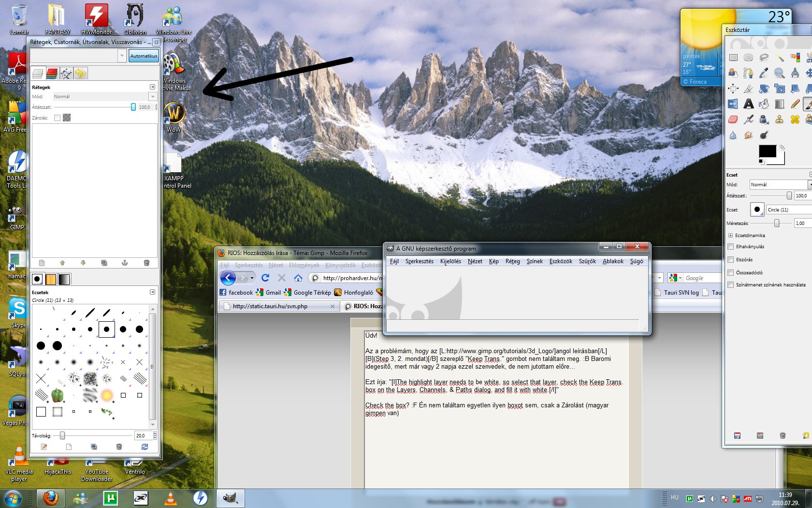Select the Smudge finger tool
812x508 pixels.
[748, 135]
